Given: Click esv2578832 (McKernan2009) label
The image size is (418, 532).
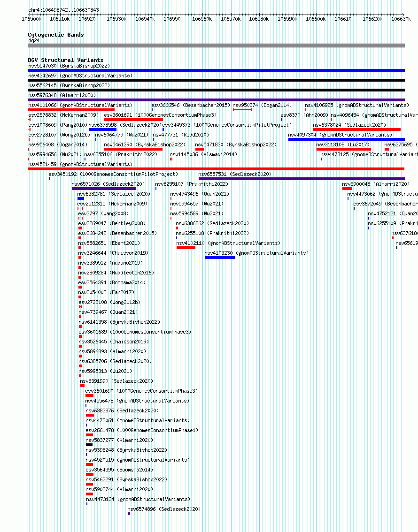Looking at the screenshot, I should [63, 115].
